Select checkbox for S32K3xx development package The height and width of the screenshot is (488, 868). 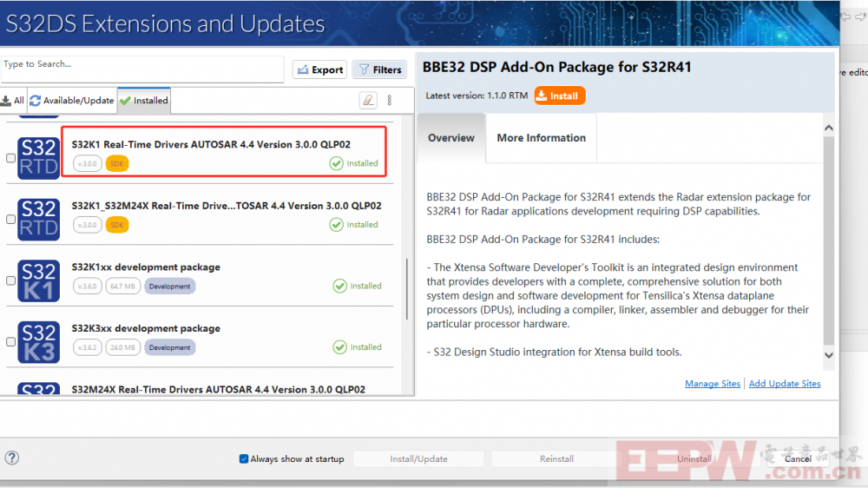point(10,342)
